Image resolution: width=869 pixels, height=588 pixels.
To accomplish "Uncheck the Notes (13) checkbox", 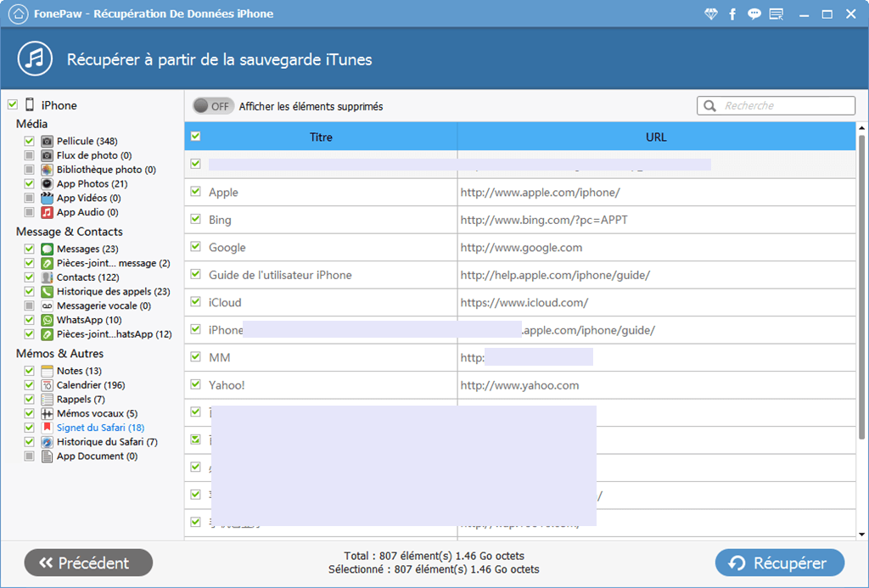I will 30,370.
